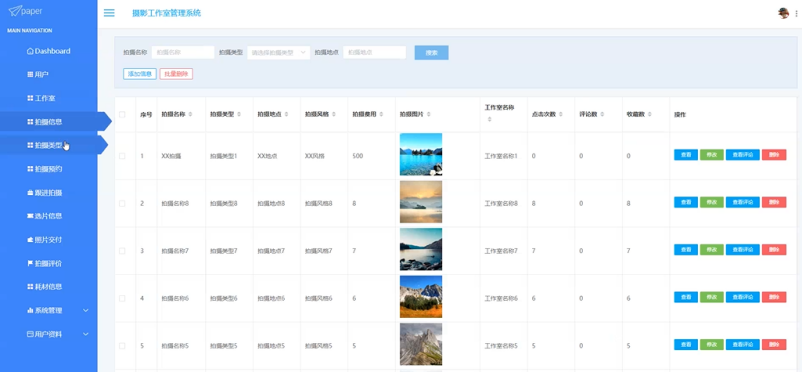Sort by 拍摄费用 column header arrows
Screen dimensions: 803x372
pos(381,115)
